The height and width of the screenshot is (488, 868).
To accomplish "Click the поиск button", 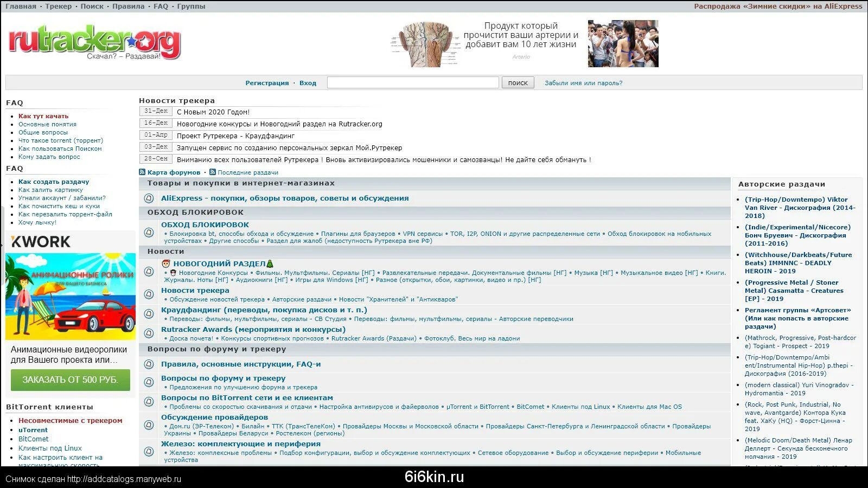I will (518, 82).
